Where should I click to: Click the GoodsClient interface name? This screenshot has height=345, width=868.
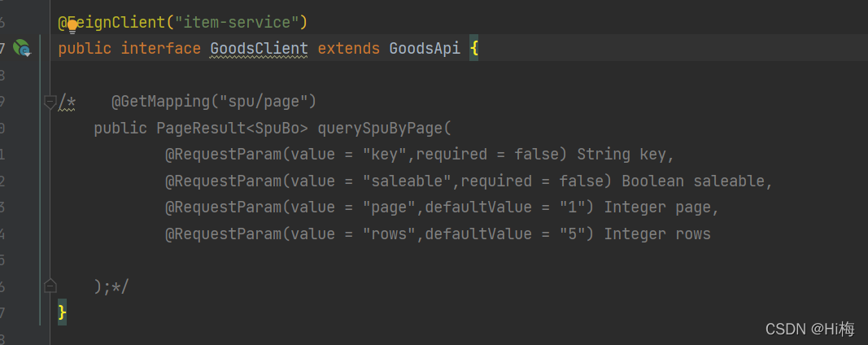(259, 49)
